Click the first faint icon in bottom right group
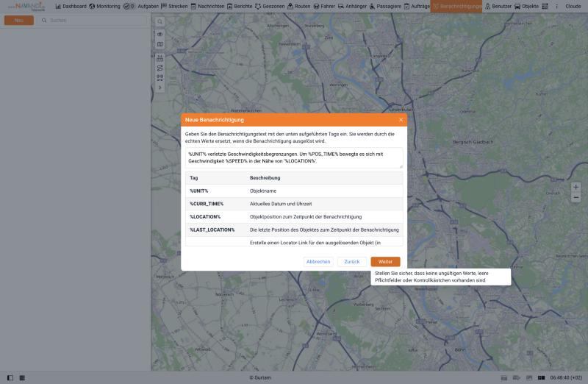Image resolution: width=588 pixels, height=384 pixels. pyautogui.click(x=504, y=377)
